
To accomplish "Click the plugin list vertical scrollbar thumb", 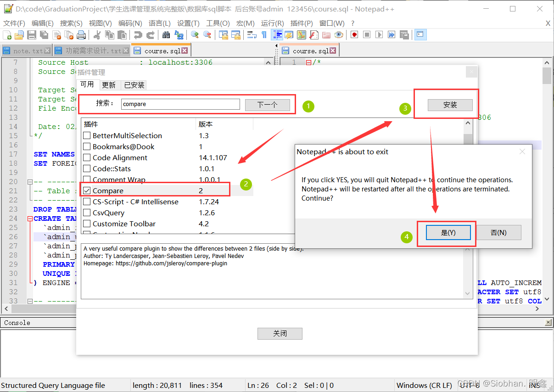I will [468, 139].
